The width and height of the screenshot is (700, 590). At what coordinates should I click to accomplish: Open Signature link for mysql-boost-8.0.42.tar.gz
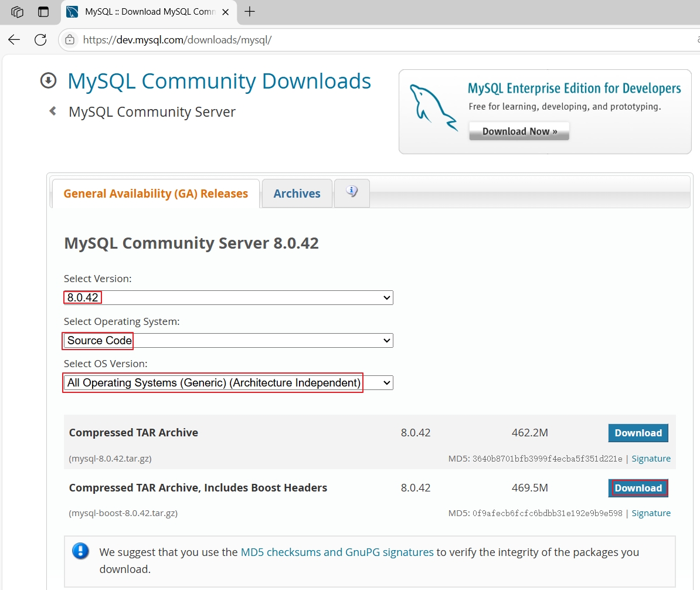click(651, 513)
